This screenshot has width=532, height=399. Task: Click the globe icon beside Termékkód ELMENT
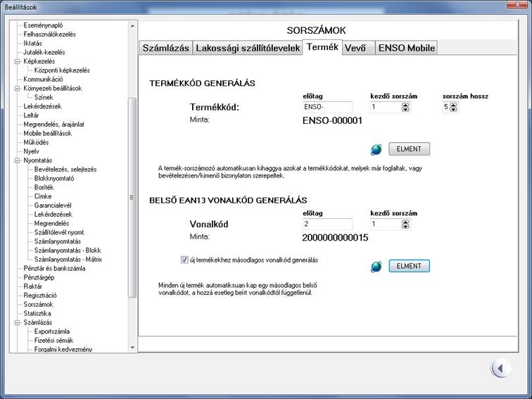(376, 149)
